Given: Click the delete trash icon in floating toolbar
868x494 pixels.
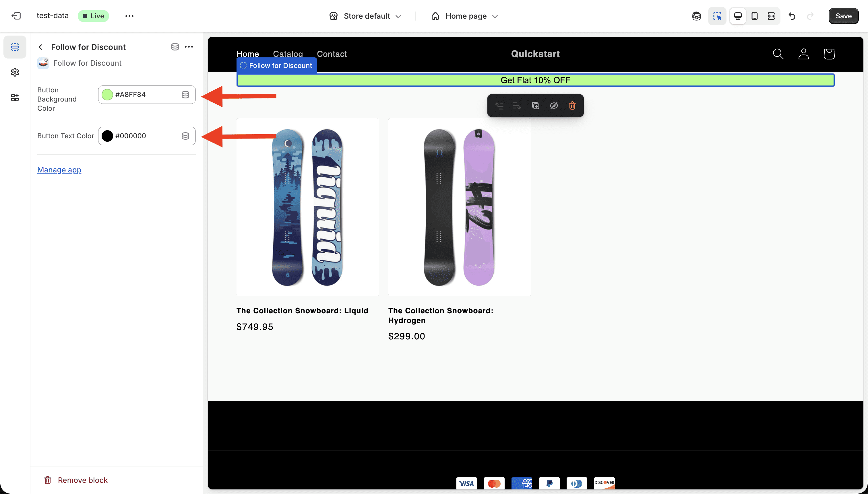Looking at the screenshot, I should [572, 106].
